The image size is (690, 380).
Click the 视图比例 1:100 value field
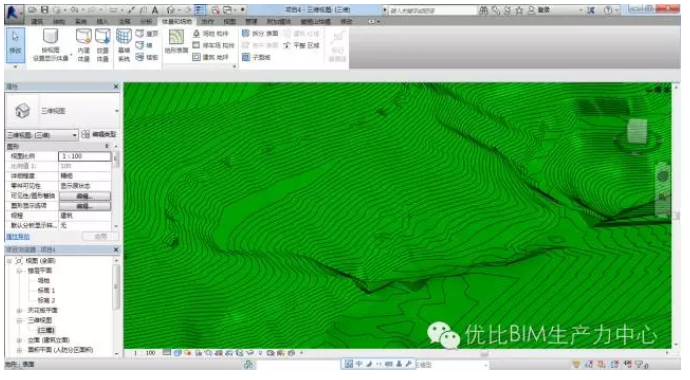pyautogui.click(x=85, y=156)
